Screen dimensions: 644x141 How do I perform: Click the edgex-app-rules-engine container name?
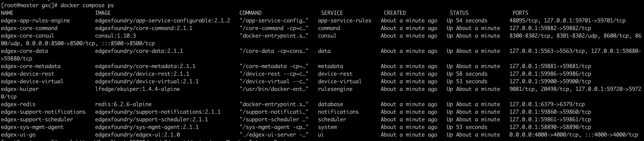click(x=35, y=21)
